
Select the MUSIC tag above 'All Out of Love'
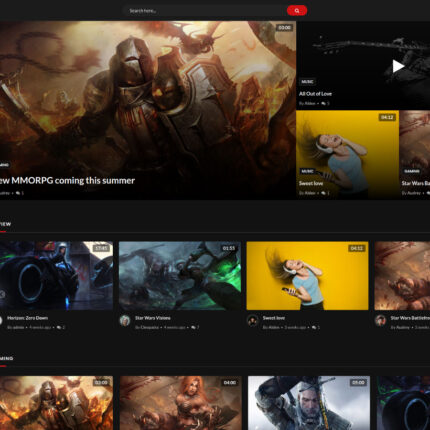tap(307, 82)
